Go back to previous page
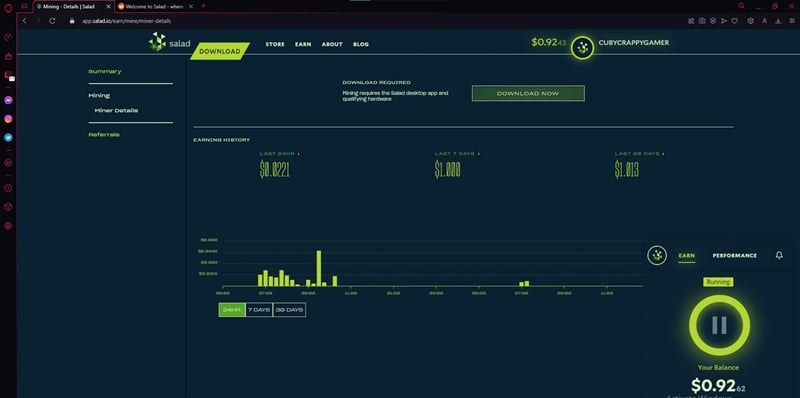Viewport: 800px width, 398px height. 24,21
